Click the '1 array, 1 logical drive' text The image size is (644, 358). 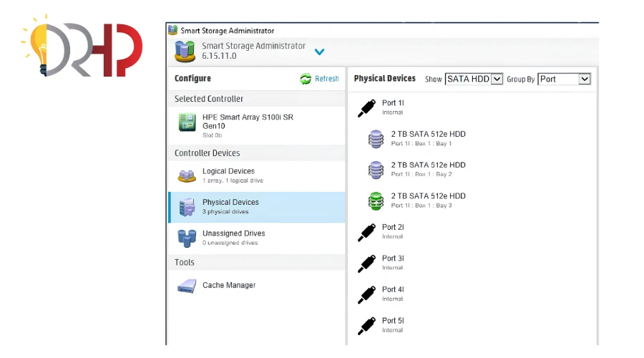click(233, 180)
